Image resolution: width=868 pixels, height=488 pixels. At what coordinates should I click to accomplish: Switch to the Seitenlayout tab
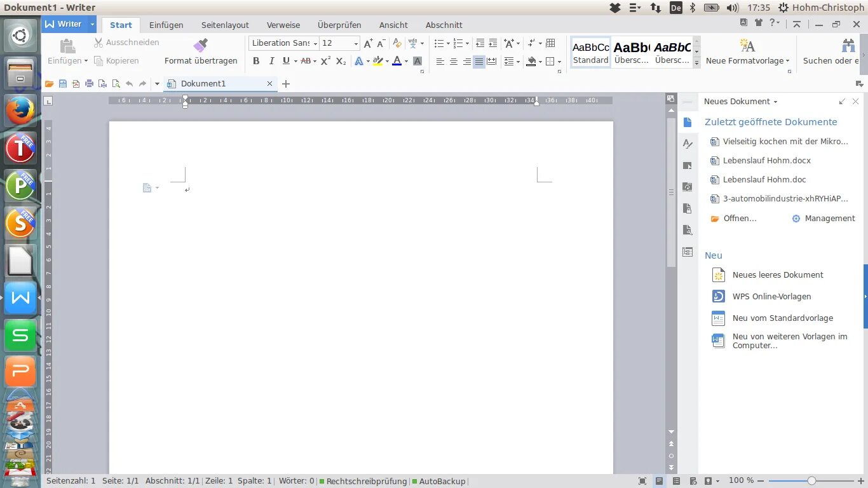(x=225, y=25)
